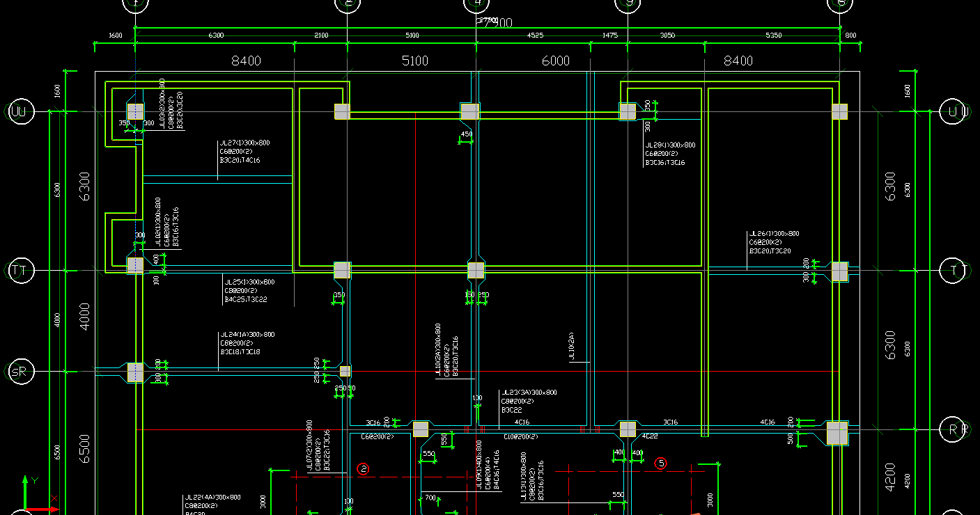Select the 5350 dimension text
This screenshot has height=515, width=980.
(x=773, y=35)
